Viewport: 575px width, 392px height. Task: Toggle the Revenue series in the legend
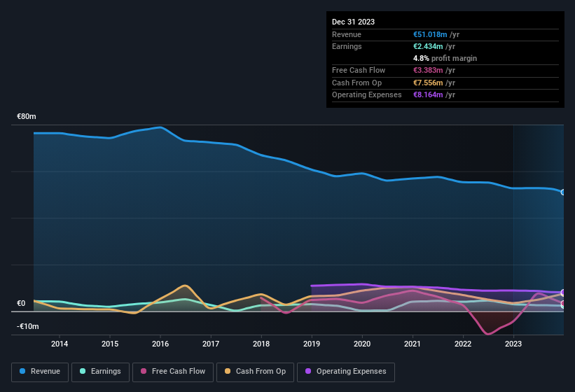pyautogui.click(x=40, y=372)
